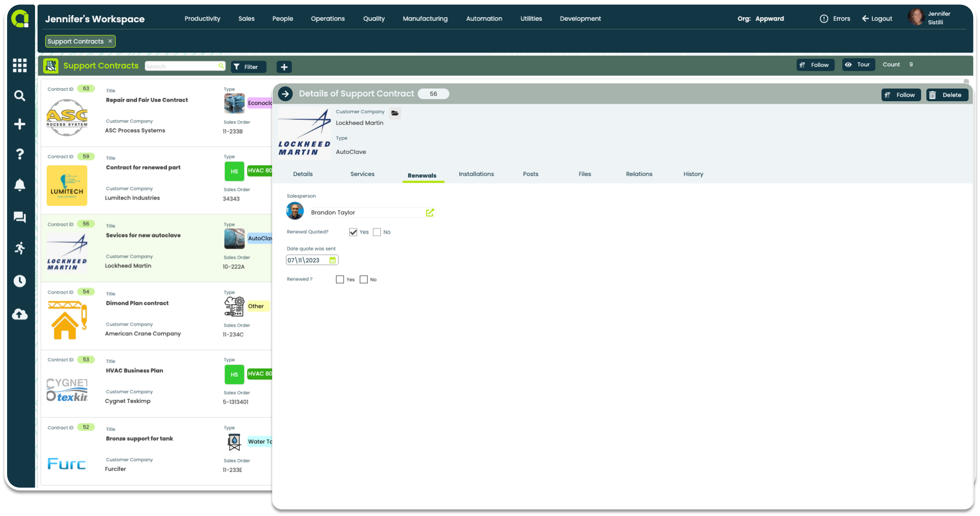Screen dimensions: 980x516
Task: Click the add new contract plus button
Action: pos(284,67)
